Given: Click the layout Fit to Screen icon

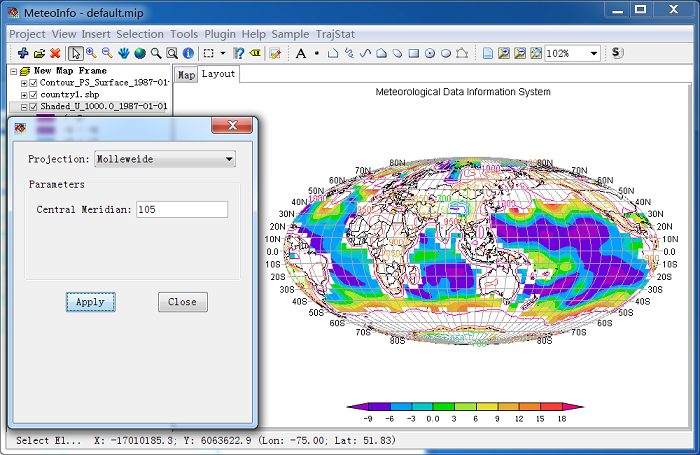Looking at the screenshot, I should point(536,53).
